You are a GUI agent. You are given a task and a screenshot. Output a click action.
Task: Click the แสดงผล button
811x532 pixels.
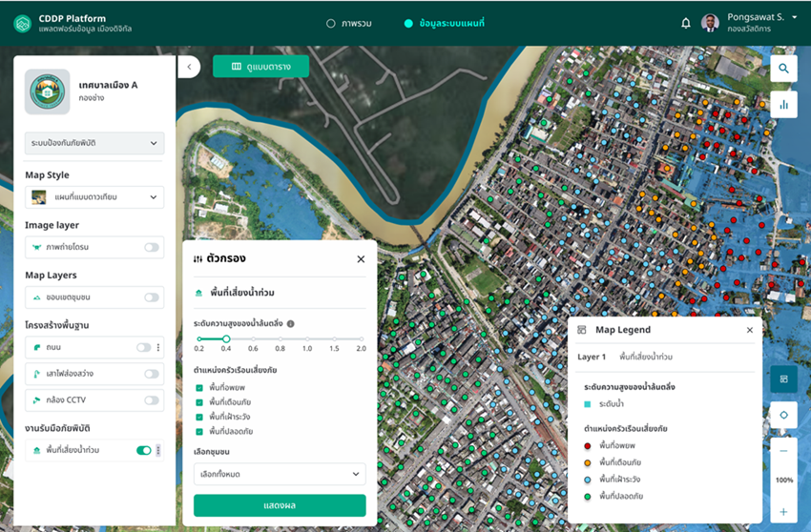coord(280,505)
